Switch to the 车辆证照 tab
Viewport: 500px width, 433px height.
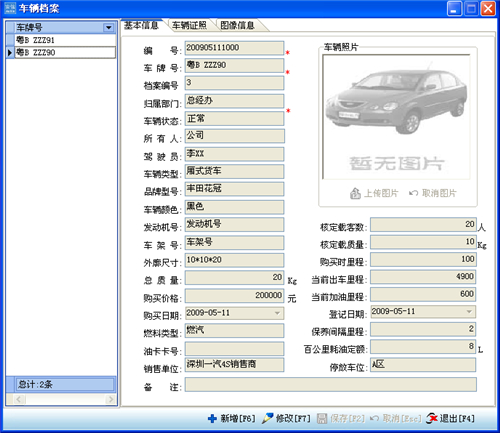click(189, 25)
